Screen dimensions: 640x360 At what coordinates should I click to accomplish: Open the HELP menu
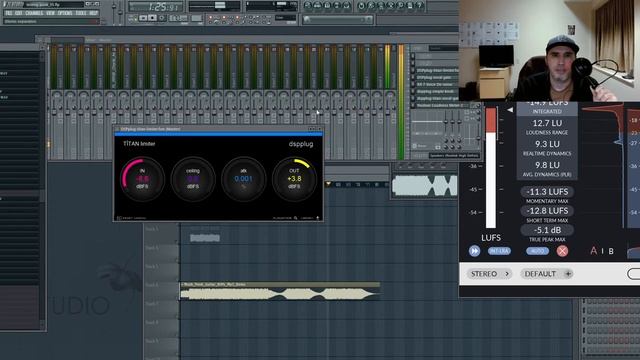[93, 13]
